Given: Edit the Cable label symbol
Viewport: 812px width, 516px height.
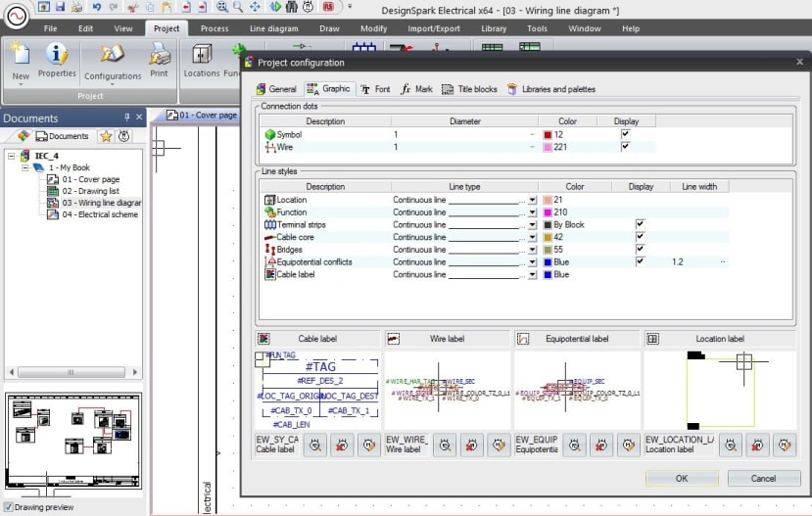Looking at the screenshot, I should click(x=368, y=446).
